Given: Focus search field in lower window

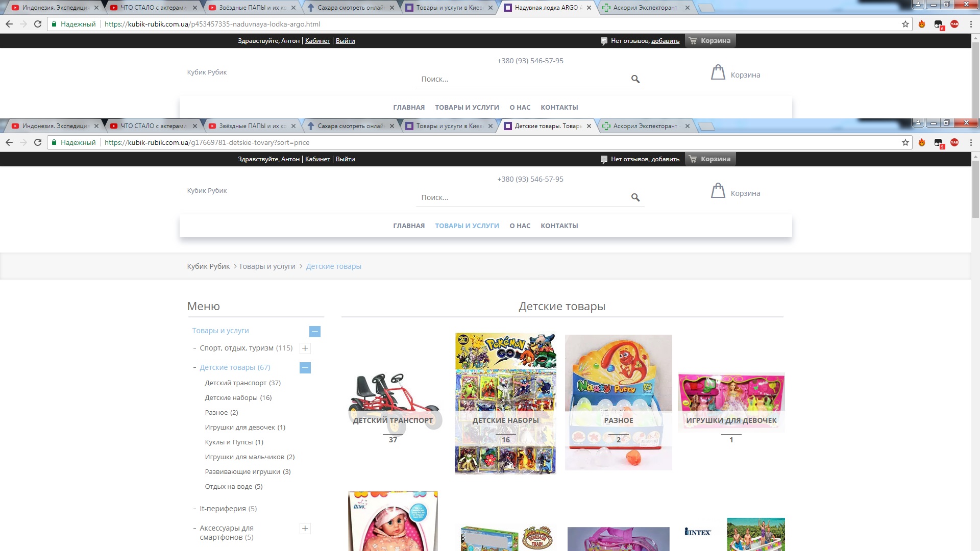Looking at the screenshot, I should point(523,197).
